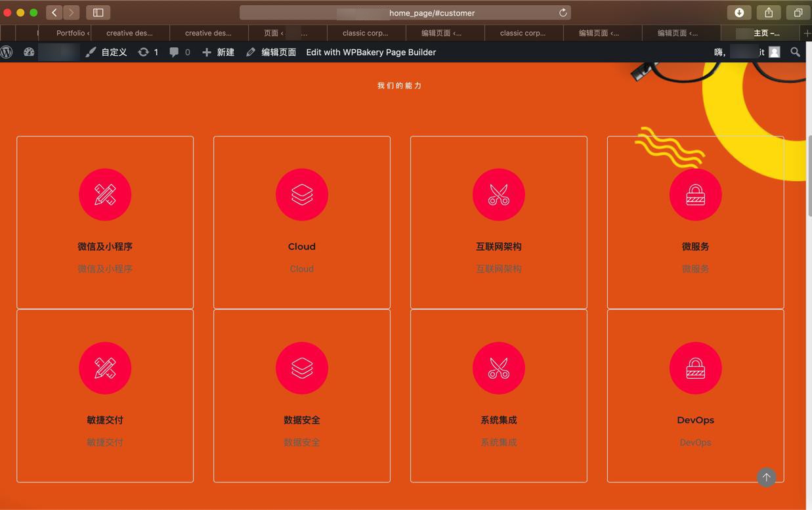
Task: Switch to first creative des... tab
Action: 130,33
